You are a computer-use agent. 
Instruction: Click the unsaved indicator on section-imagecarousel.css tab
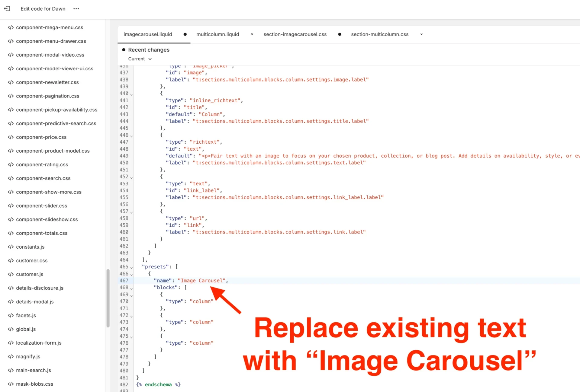[339, 34]
